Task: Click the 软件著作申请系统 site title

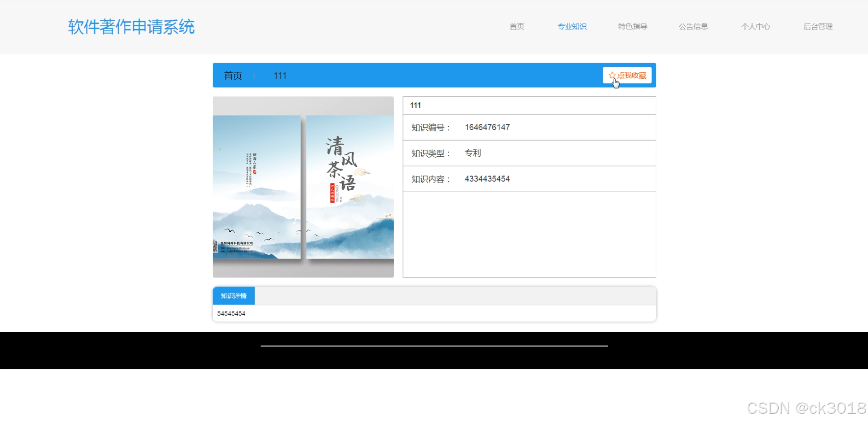Action: point(131,27)
